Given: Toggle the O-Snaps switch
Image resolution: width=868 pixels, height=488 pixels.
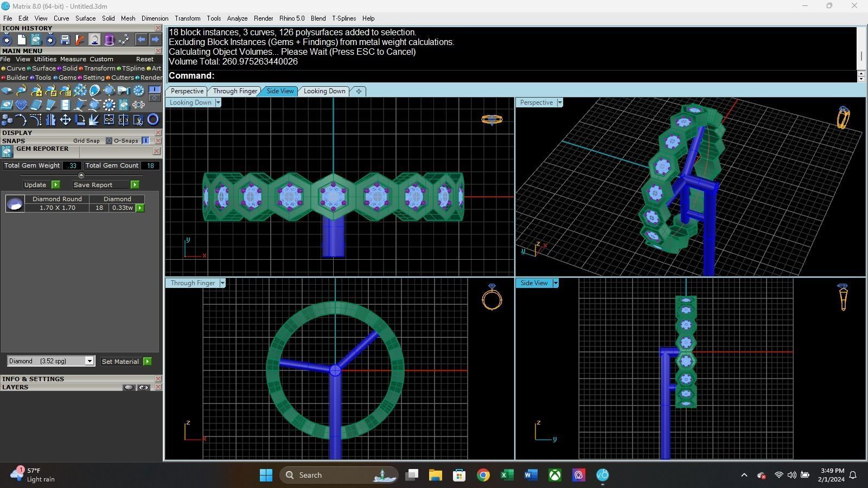Looking at the screenshot, I should [145, 140].
